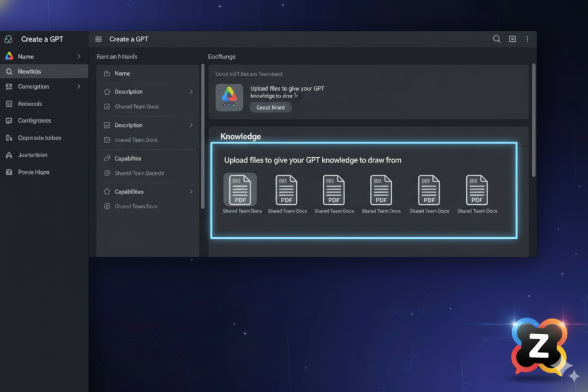Click the Gettid Nant button
588x392 pixels.
pos(270,107)
